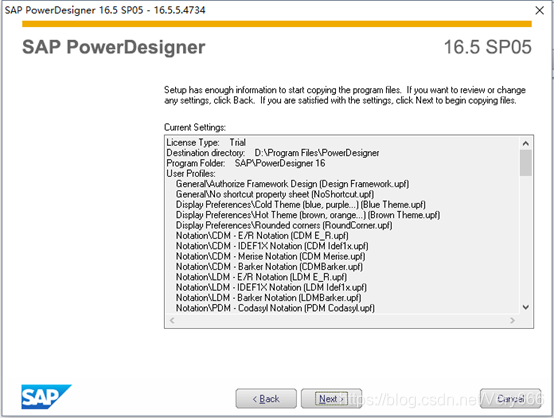Click the setup instructions paragraph

click(344, 95)
